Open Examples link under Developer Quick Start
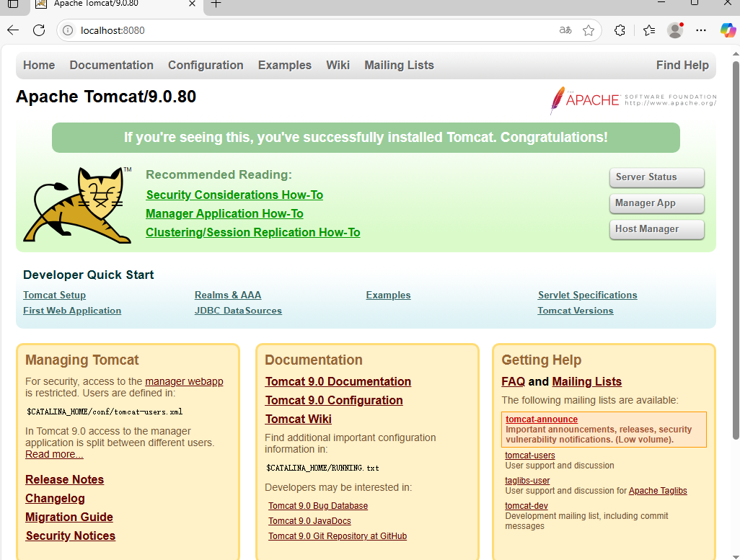This screenshot has width=740, height=560. point(389,295)
